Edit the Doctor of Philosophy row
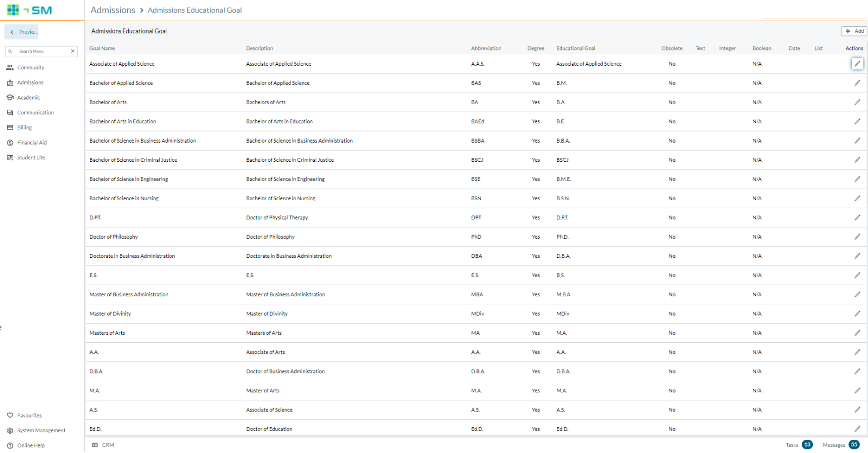Image resolution: width=868 pixels, height=453 pixels. [857, 237]
